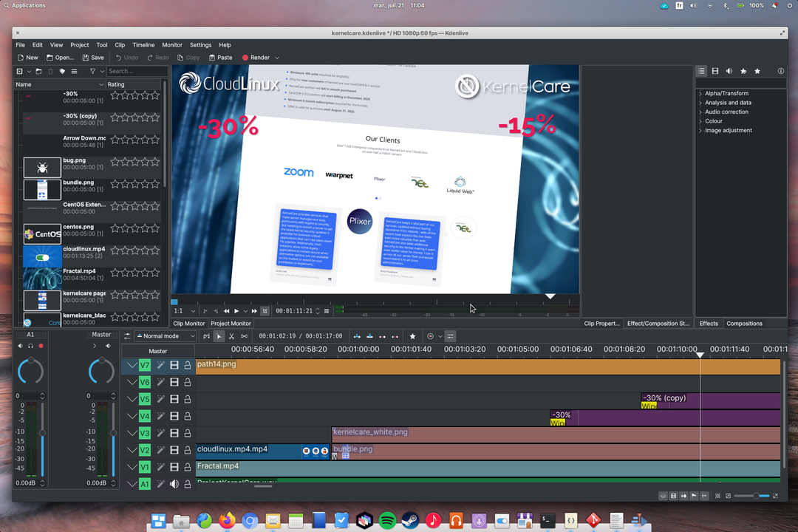Switch to the Clip Properties tab
The height and width of the screenshot is (532, 798).
601,324
